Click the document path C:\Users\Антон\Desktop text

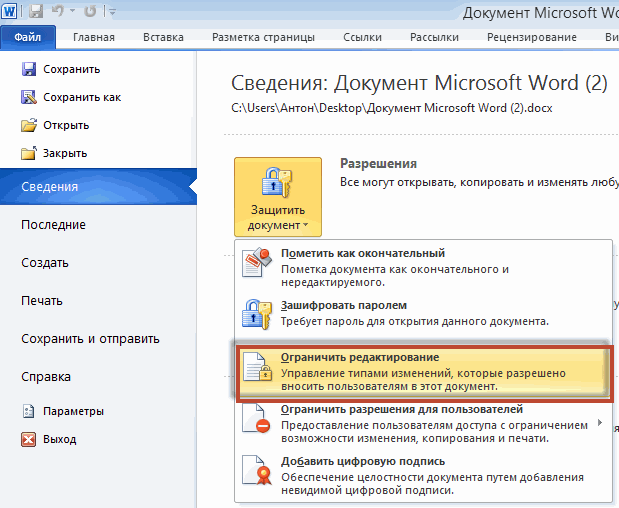392,108
